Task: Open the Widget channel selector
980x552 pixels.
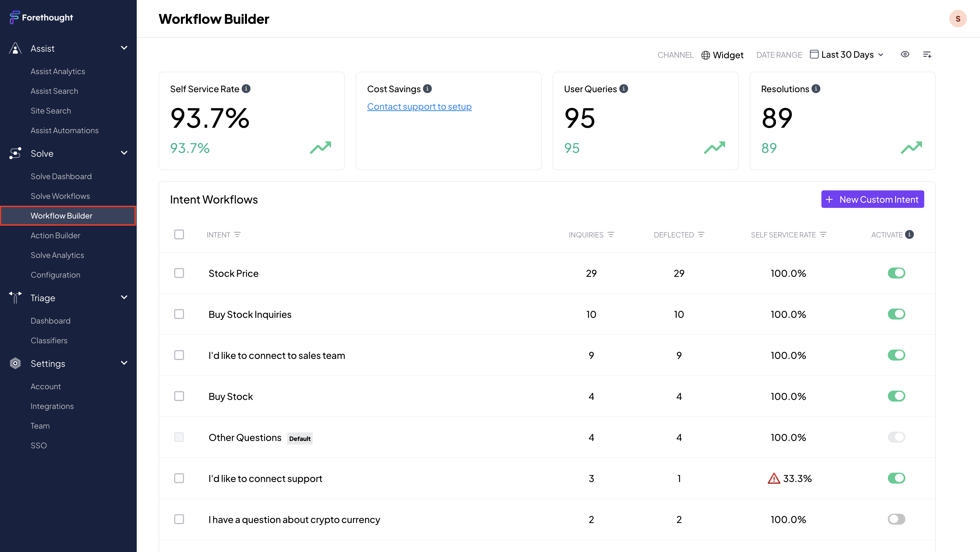Action: (722, 55)
